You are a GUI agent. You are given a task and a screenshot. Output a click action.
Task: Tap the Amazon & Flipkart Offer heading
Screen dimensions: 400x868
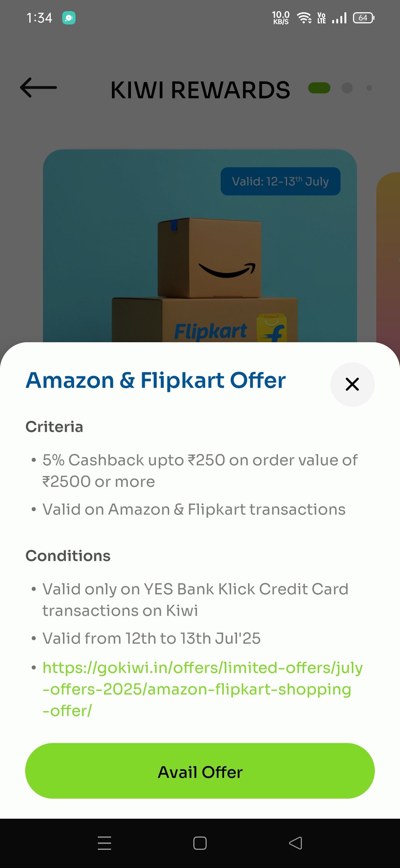click(x=156, y=380)
